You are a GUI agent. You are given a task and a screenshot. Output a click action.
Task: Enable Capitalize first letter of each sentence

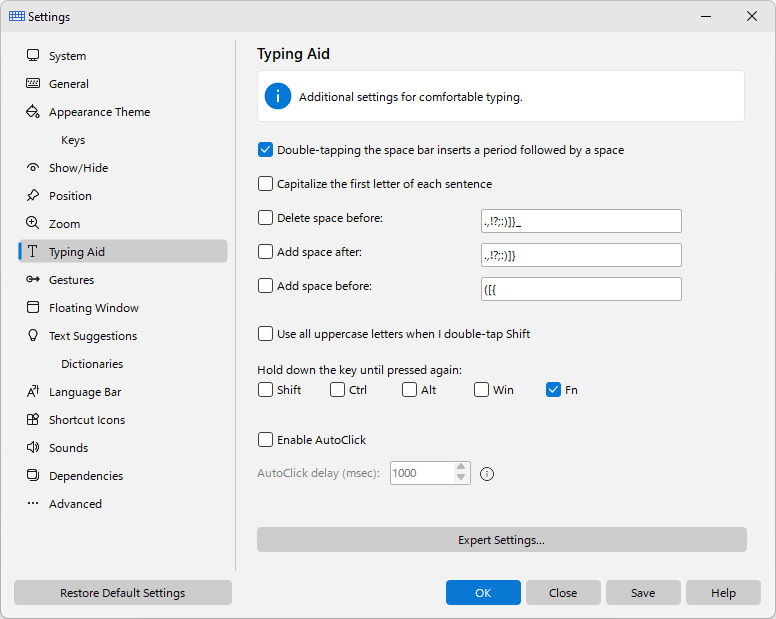[x=265, y=184]
